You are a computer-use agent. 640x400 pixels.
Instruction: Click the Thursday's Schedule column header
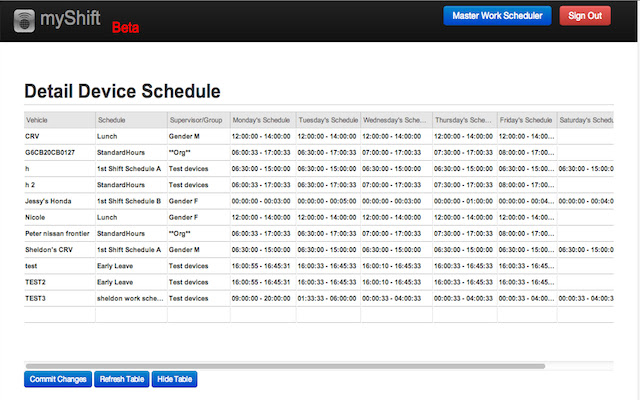465,120
